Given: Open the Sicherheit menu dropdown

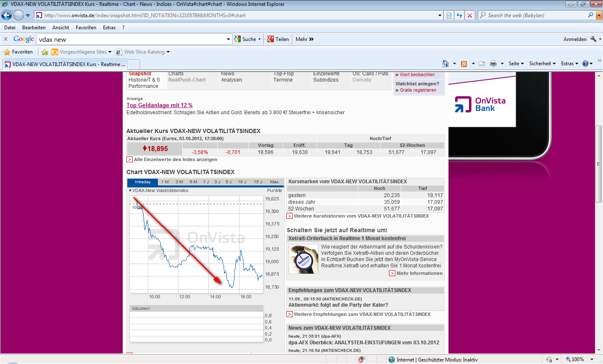Looking at the screenshot, I should (542, 64).
